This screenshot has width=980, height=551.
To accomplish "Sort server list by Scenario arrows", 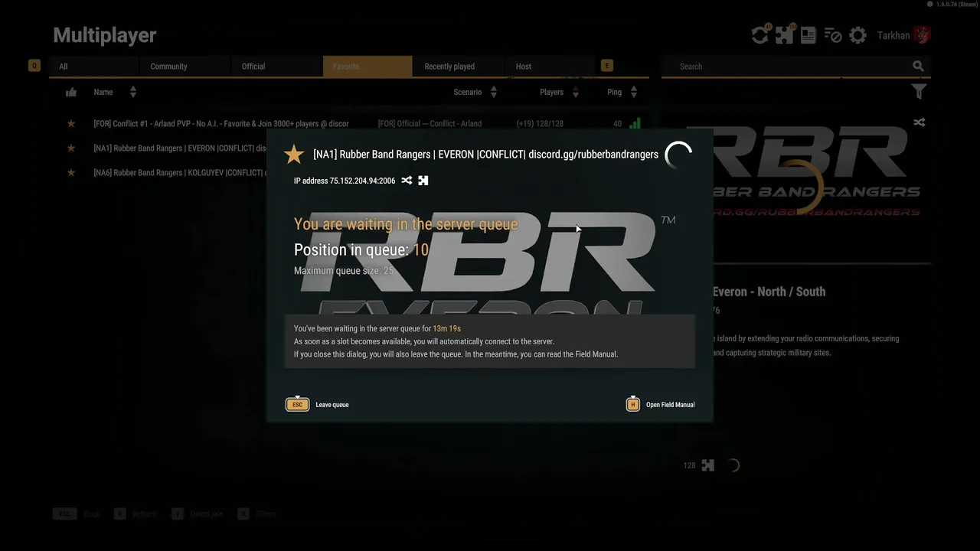I will pyautogui.click(x=493, y=92).
